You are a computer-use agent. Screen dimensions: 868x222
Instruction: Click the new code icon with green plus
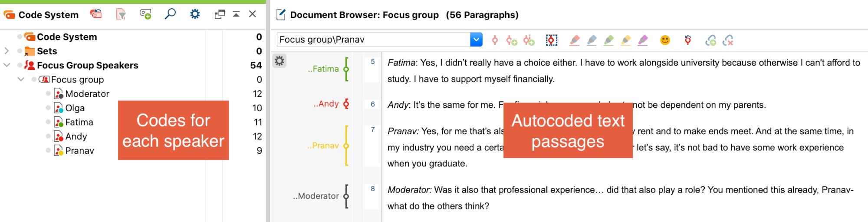145,14
